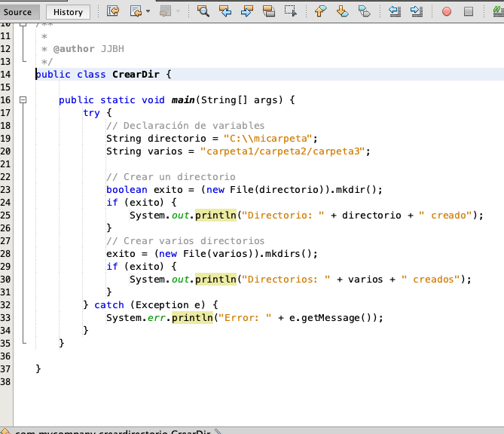Find next occurrence arrow icon

[x=246, y=11]
